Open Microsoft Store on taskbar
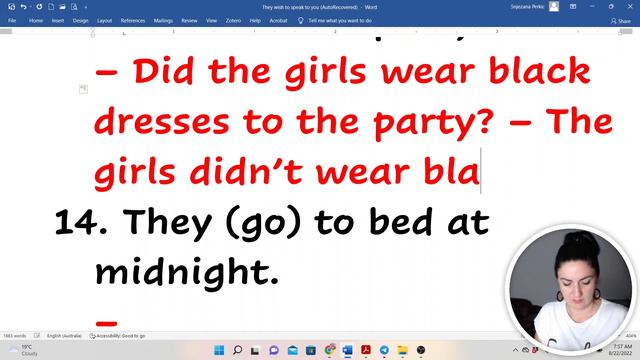 pos(311,350)
